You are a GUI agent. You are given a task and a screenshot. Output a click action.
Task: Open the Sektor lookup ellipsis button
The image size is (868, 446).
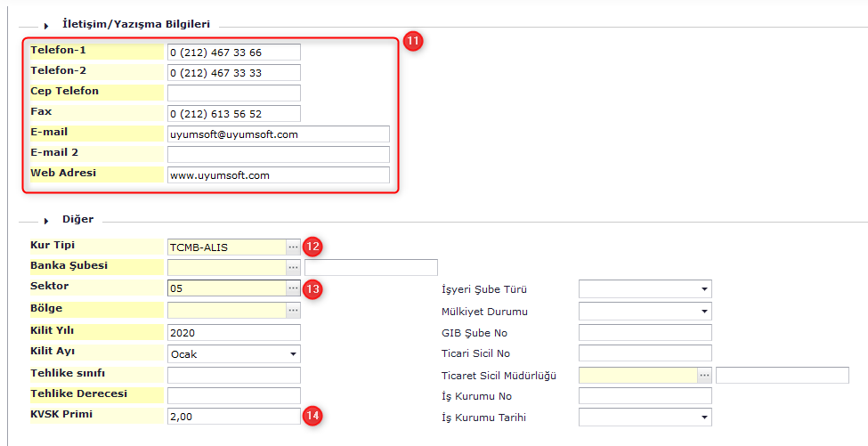[293, 288]
